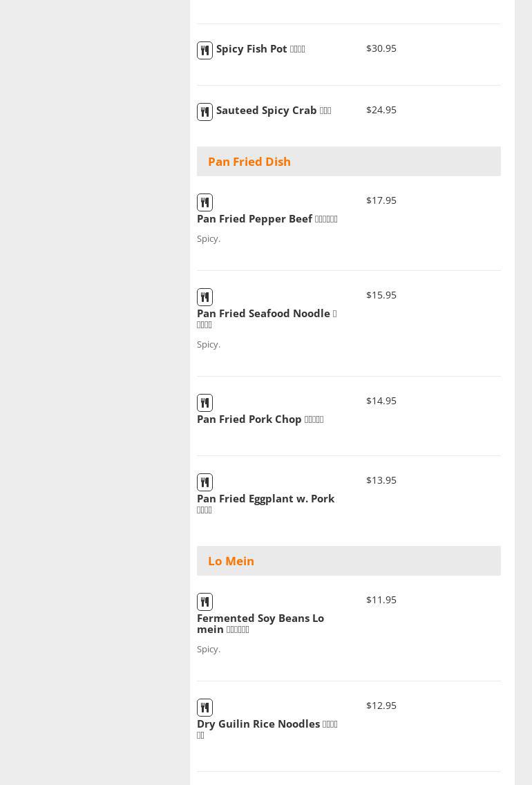This screenshot has height=785, width=532.
Task: Open Pan Fried Pepper Beef item
Action: pyautogui.click(x=267, y=219)
